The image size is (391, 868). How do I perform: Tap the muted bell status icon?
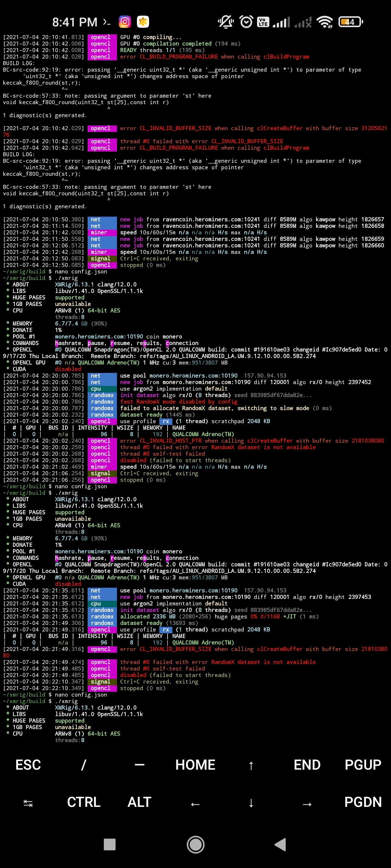tap(226, 22)
